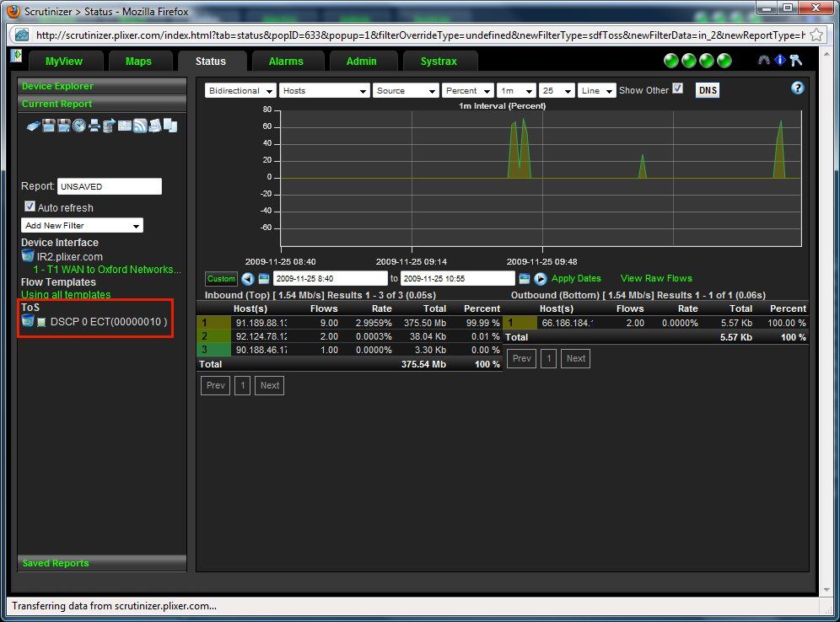Click the left arrow to go back in time

(247, 278)
